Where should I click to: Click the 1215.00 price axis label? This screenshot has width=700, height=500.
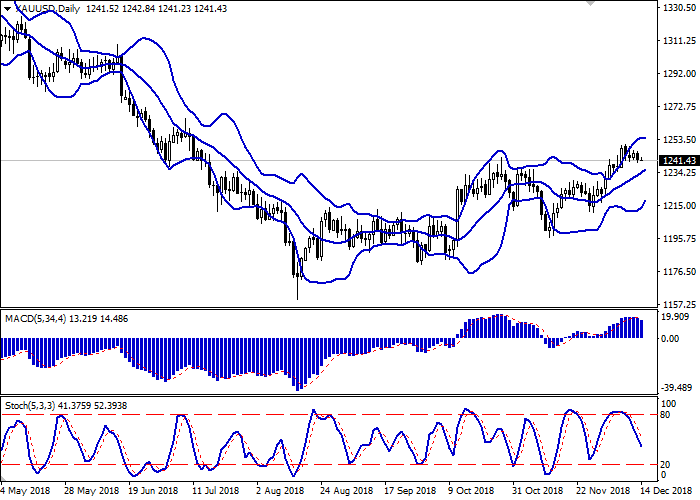click(x=677, y=205)
